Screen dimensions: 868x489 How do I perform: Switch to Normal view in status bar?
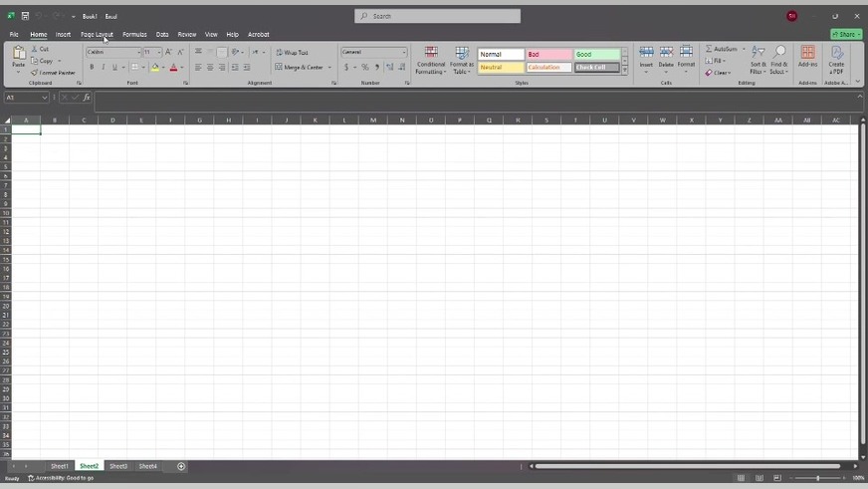point(741,478)
